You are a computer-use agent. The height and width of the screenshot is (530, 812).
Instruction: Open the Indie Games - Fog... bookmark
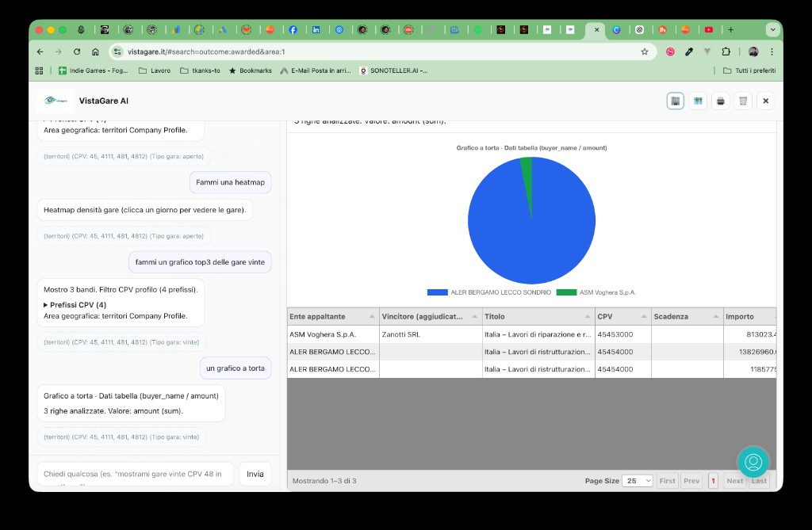point(94,71)
